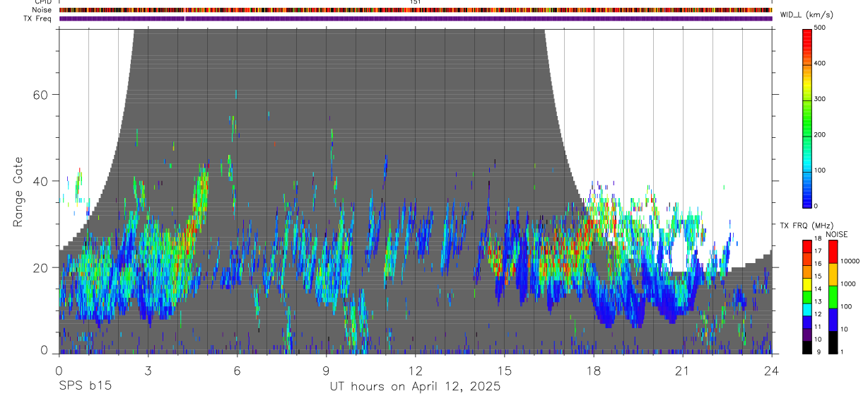Click the 'SPS b15' radar label
868x401 pixels.
pos(85,387)
